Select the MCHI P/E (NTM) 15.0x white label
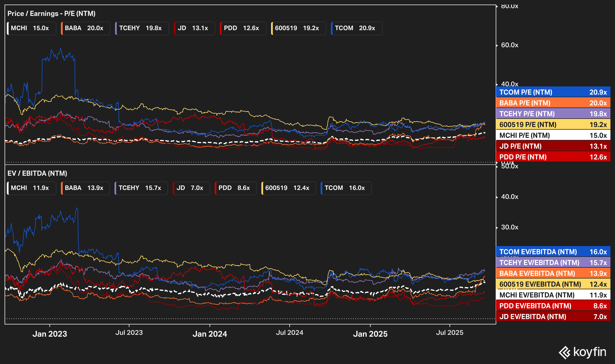615x364 pixels. click(553, 135)
